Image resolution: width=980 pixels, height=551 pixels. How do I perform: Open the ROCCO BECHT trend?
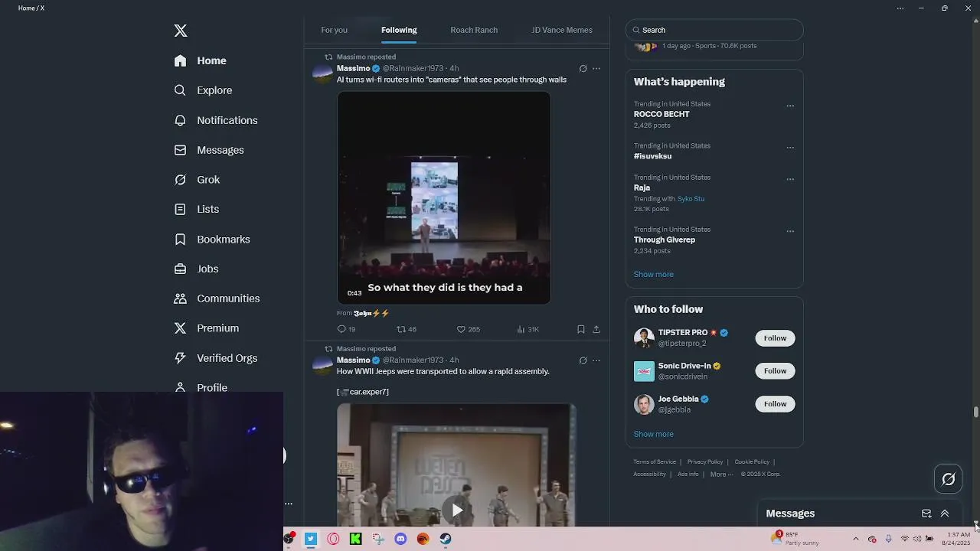point(661,114)
